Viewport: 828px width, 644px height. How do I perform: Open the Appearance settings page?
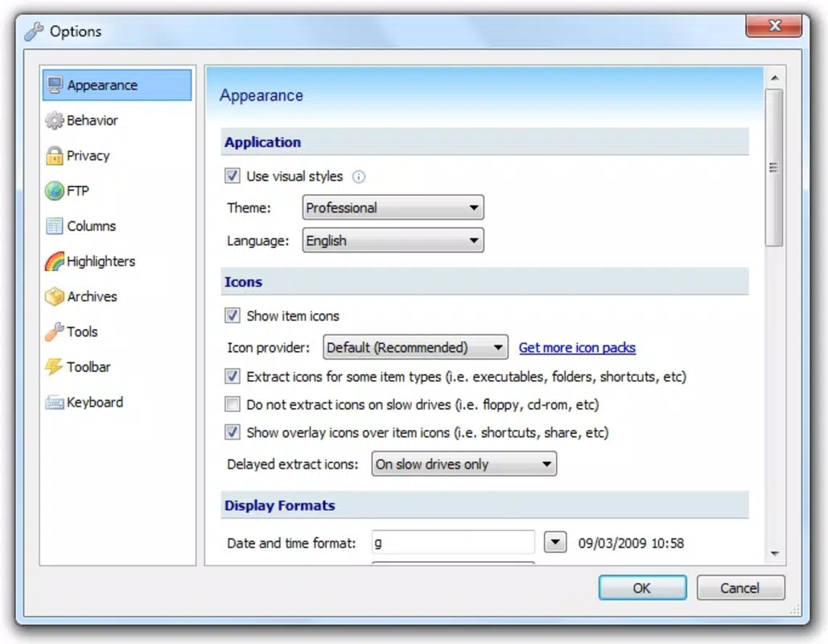click(x=117, y=85)
